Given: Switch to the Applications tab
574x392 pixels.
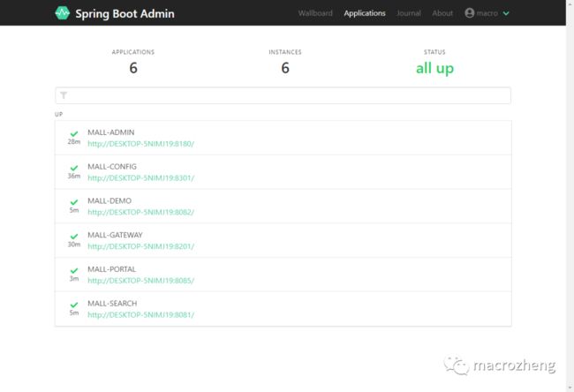Looking at the screenshot, I should pyautogui.click(x=365, y=13).
